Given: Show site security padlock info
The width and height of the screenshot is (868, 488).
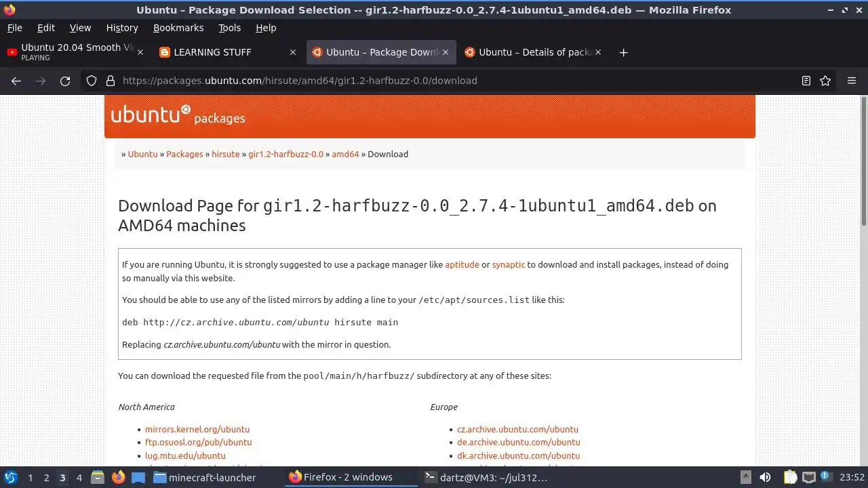Looking at the screenshot, I should 111,81.
